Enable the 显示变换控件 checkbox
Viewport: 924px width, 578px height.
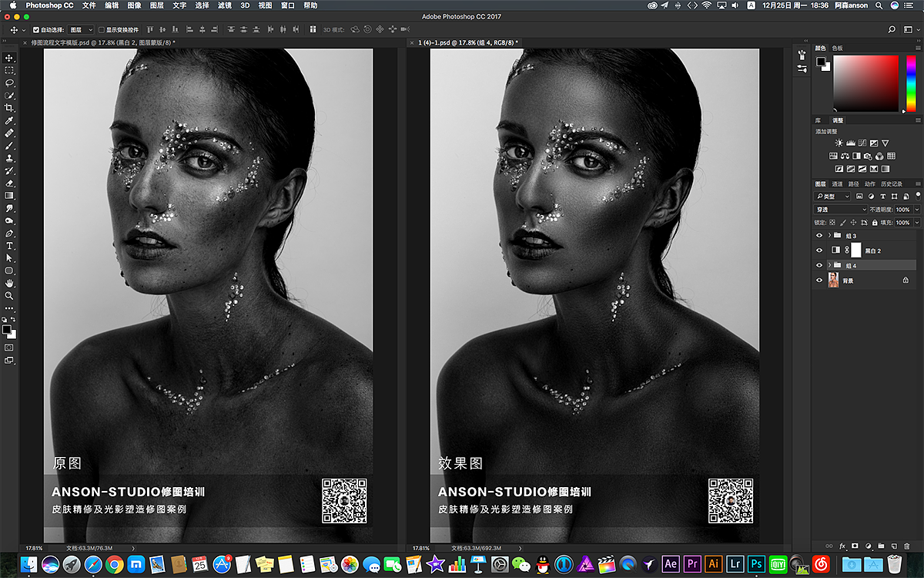(101, 30)
